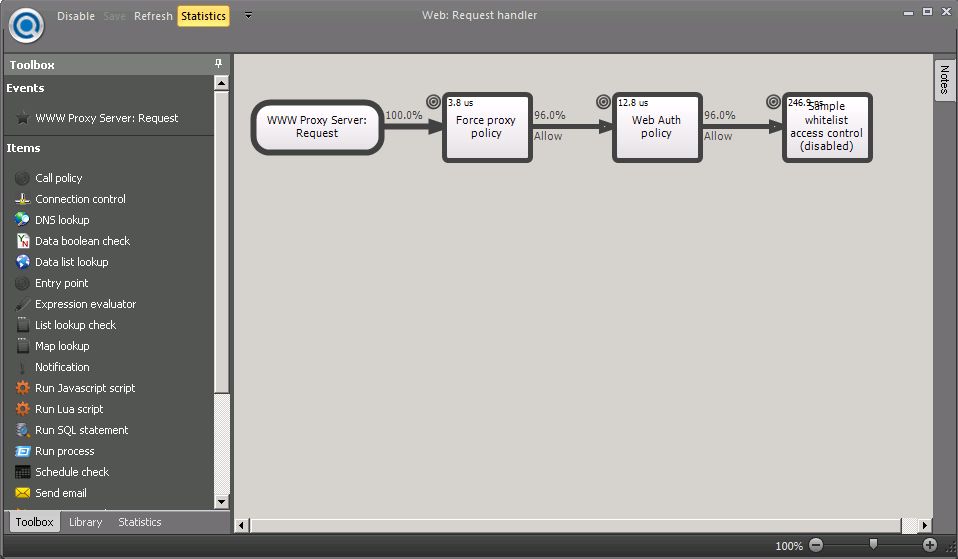Pin the Toolbox panel
Viewport: 958px width, 559px height.
tap(218, 64)
